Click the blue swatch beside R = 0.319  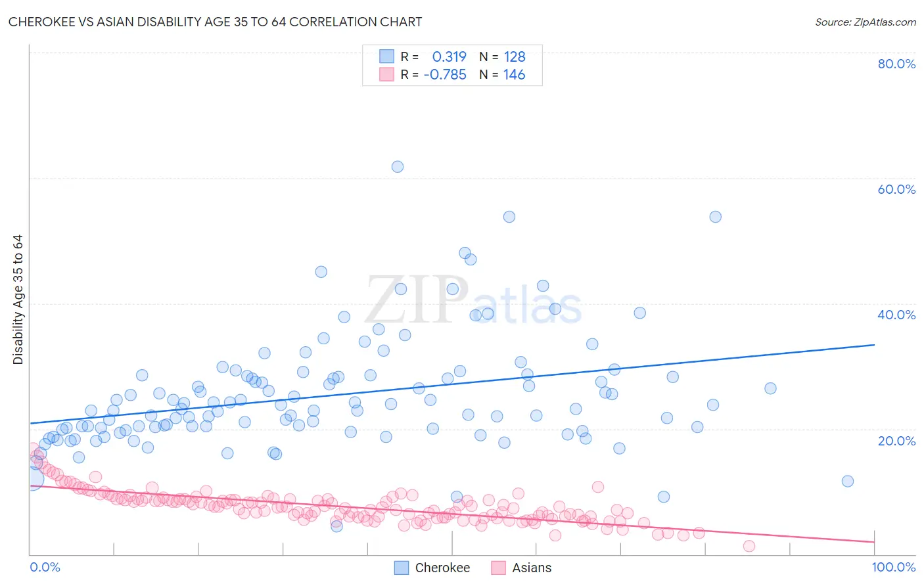tap(386, 56)
